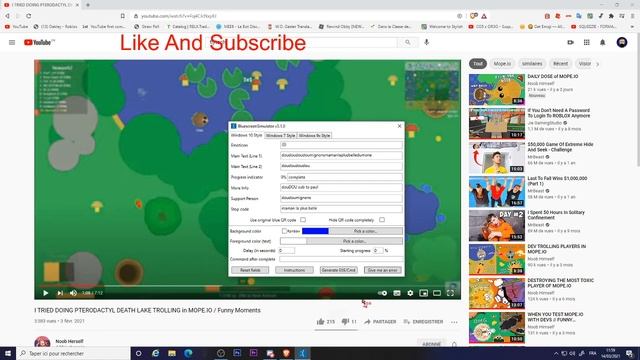The width and height of the screenshot is (640, 360).
Task: Open the more actions three-dot menu under video
Action: click(454, 322)
